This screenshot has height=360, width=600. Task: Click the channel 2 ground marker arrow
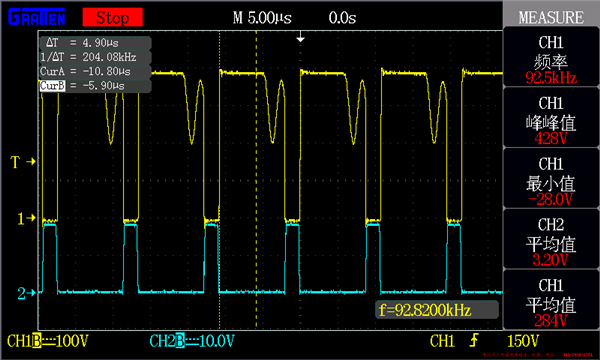26,293
